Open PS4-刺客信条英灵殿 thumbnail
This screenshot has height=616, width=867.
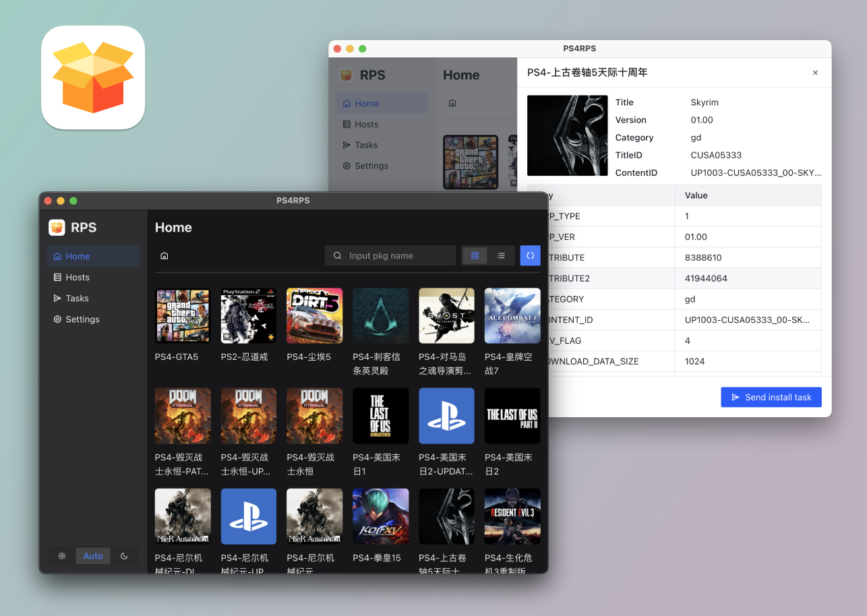click(380, 316)
